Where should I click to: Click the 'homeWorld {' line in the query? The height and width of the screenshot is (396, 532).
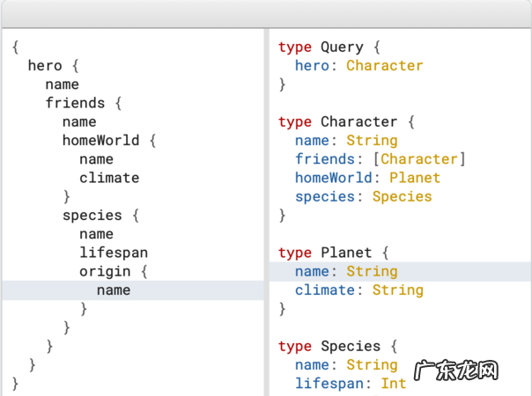[x=108, y=141]
